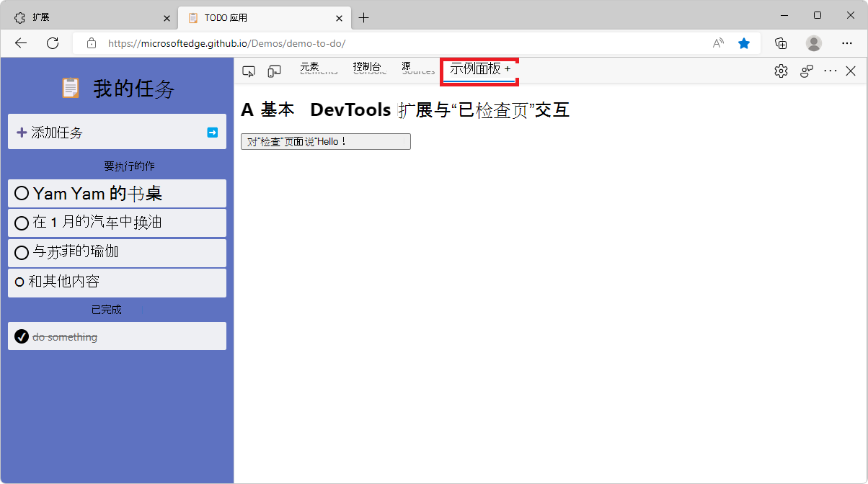Toggle the device emulation icon in DevTools
This screenshot has height=484, width=868.
tap(274, 71)
